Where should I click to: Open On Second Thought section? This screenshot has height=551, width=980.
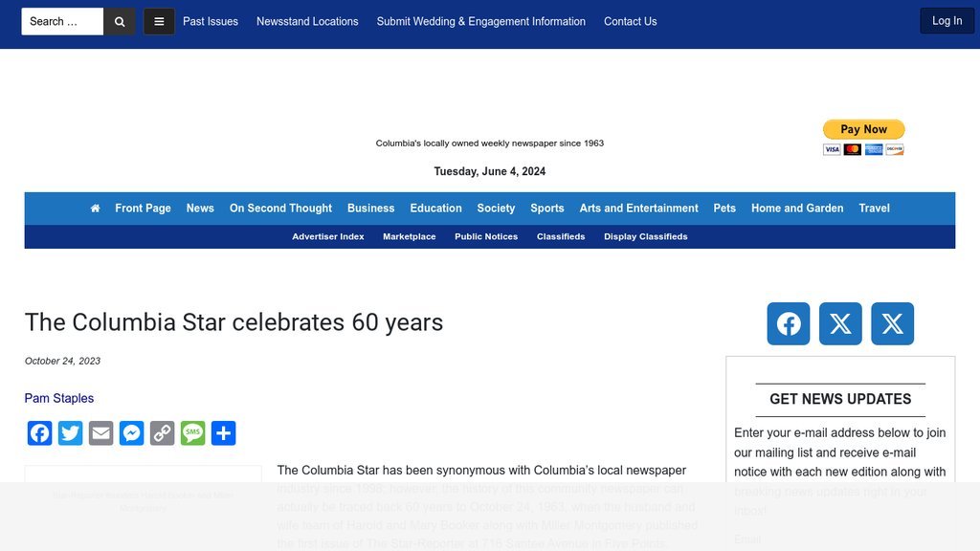(280, 208)
